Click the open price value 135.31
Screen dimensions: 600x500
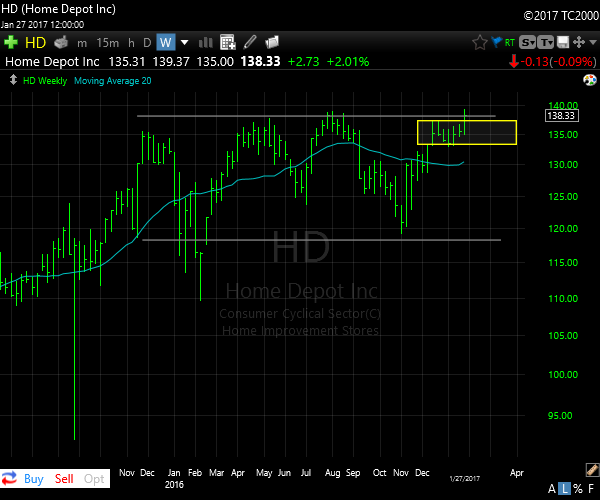(127, 62)
